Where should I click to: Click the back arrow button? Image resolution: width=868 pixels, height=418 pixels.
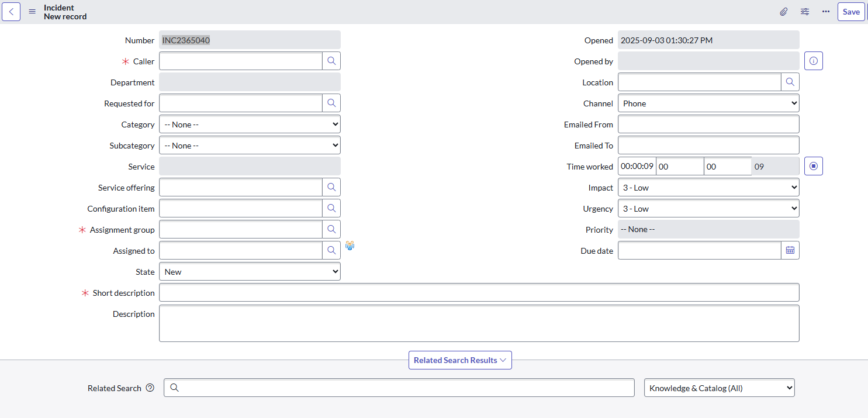pos(11,12)
